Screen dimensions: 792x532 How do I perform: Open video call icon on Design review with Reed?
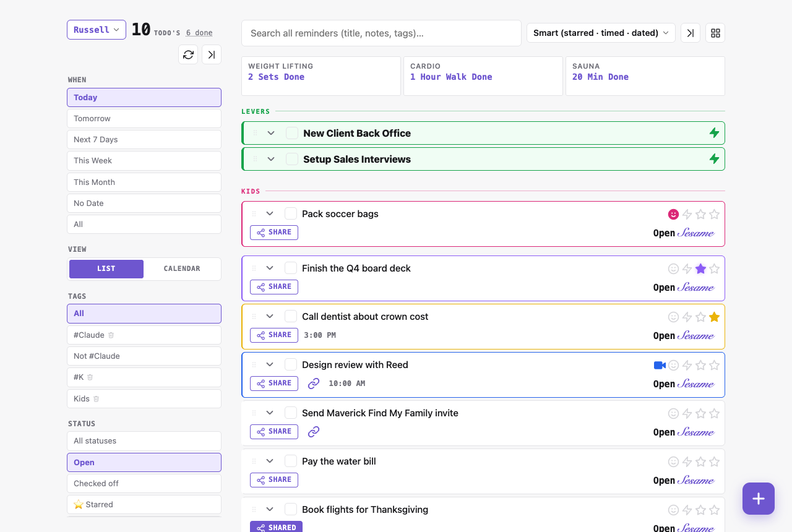pos(660,365)
